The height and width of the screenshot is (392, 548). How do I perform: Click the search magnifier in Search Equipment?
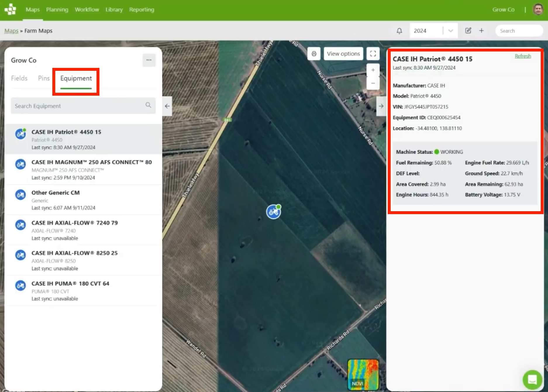(148, 105)
